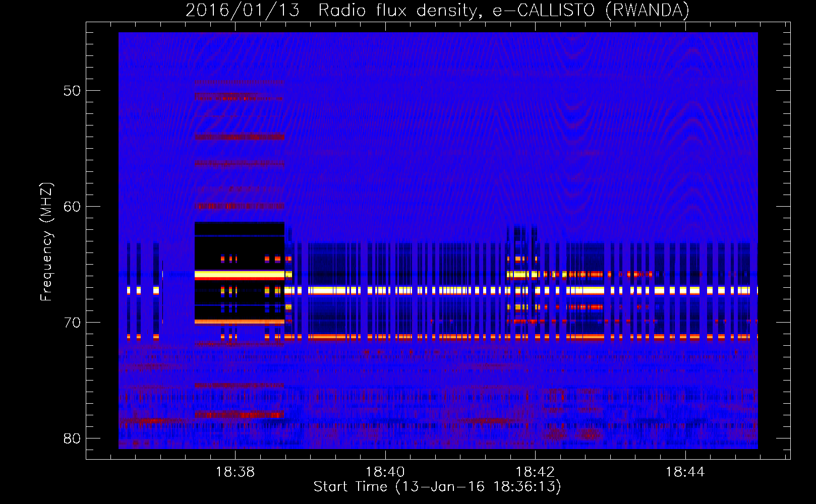Click the '18:40' time tick label
This screenshot has width=816, height=504.
[x=385, y=472]
